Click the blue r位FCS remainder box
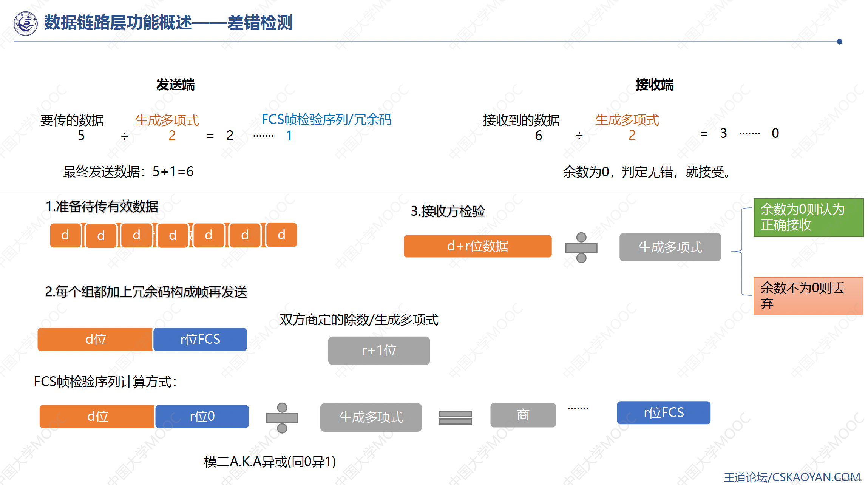Image resolution: width=868 pixels, height=485 pixels. pos(664,413)
